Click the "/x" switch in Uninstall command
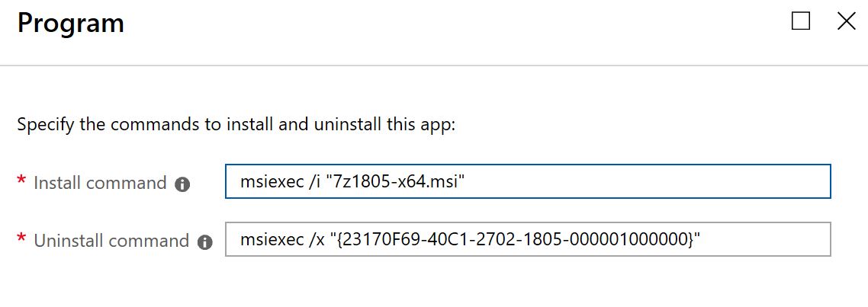 click(316, 239)
